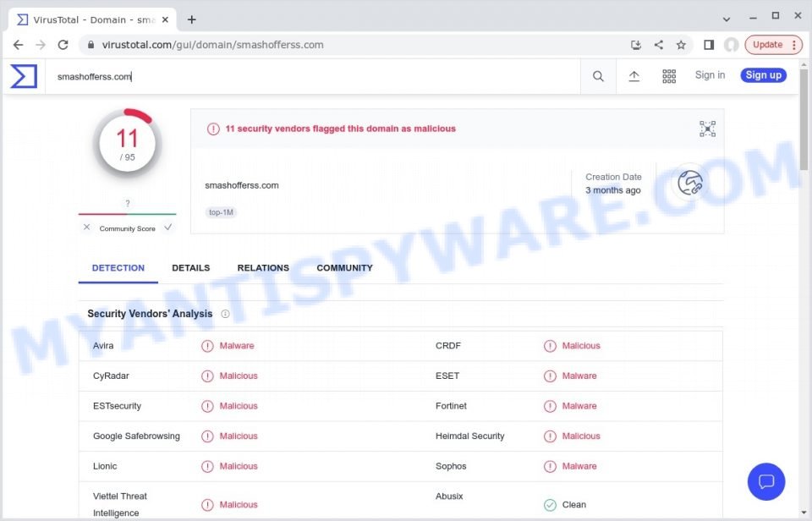Click the Sign in link
The height and width of the screenshot is (521, 812).
[710, 75]
